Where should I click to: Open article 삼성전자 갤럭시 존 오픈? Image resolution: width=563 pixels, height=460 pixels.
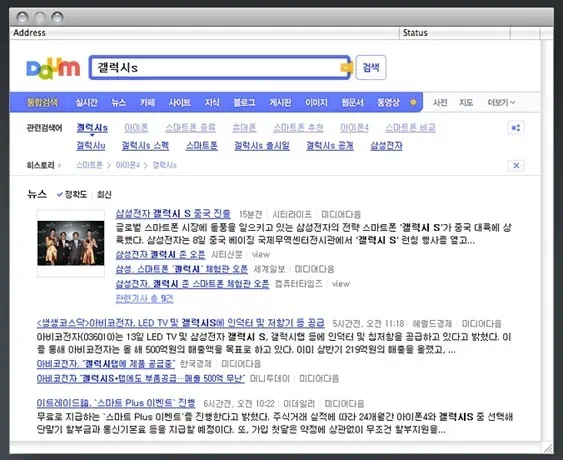tap(160, 255)
